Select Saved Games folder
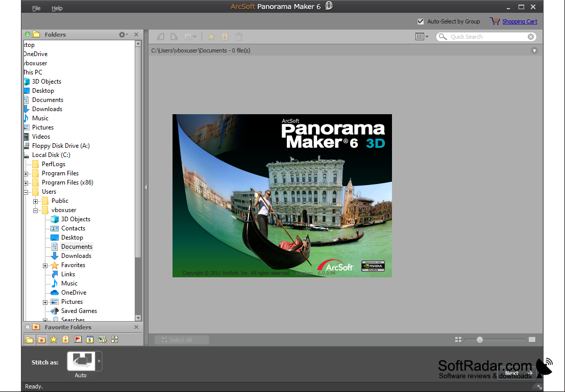 coord(79,310)
